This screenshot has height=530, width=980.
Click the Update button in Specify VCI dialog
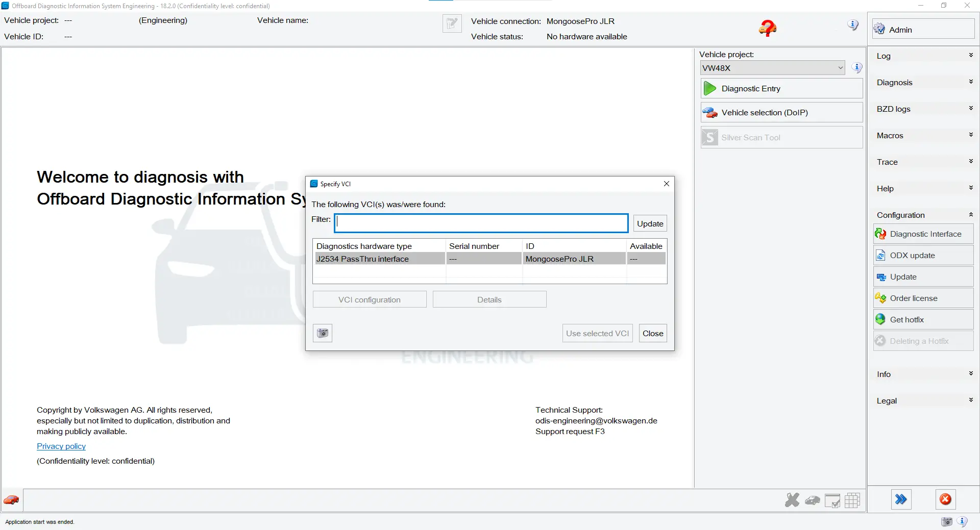pos(650,223)
